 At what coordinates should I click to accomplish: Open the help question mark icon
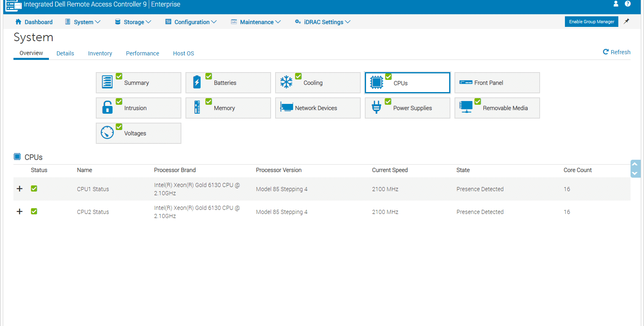(628, 4)
